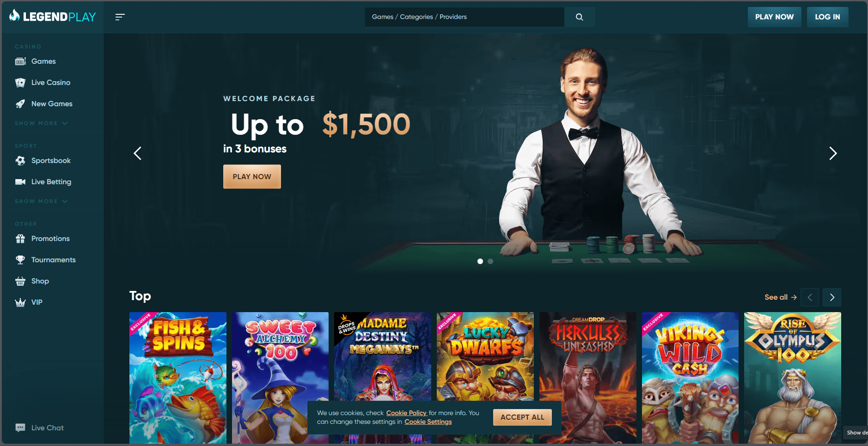Image resolution: width=868 pixels, height=446 pixels.
Task: Open Live Casino cards icon
Action: coord(20,83)
